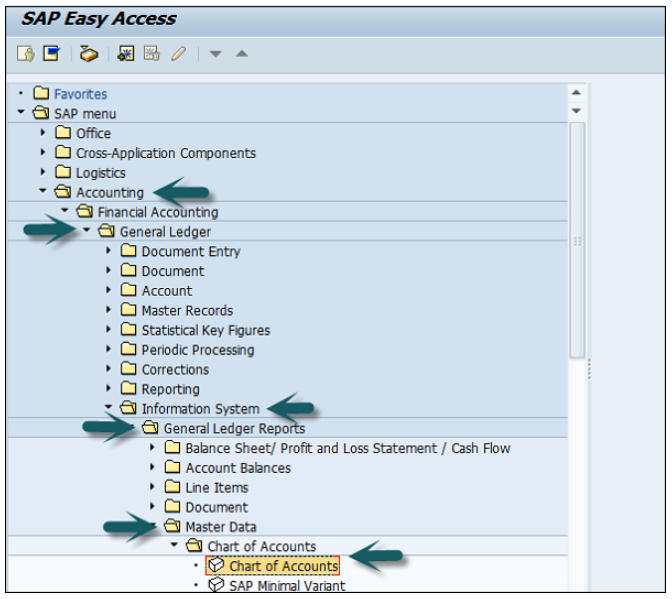Collapse the Accounting tree node
The width and height of the screenshot is (672, 599).
(x=43, y=192)
